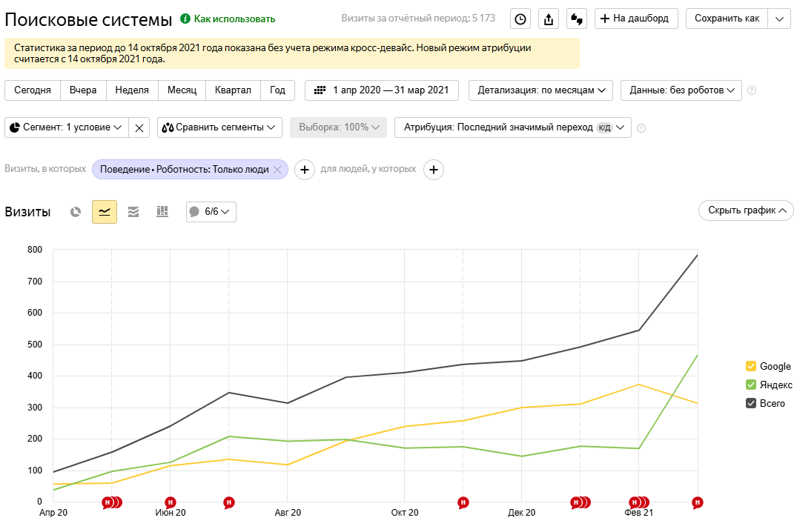Open the Сегмент: 1 условие dropdown
The height and width of the screenshot is (532, 797).
pyautogui.click(x=67, y=127)
